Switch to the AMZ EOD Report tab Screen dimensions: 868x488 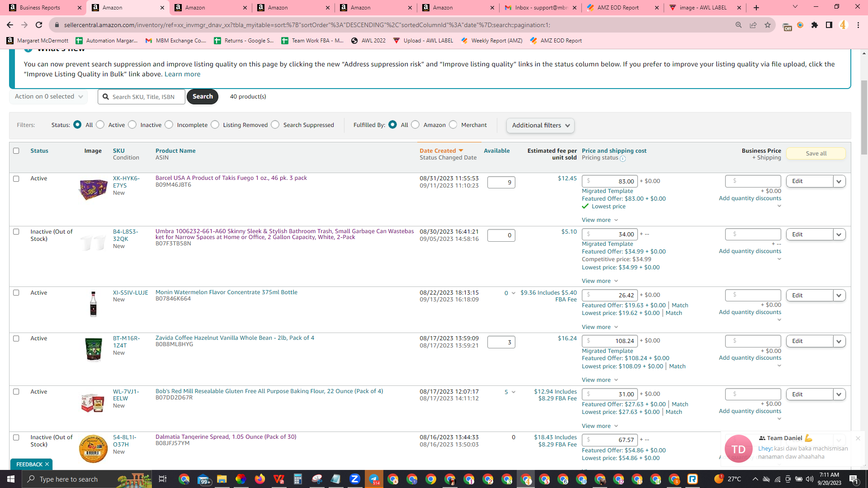coord(623,8)
